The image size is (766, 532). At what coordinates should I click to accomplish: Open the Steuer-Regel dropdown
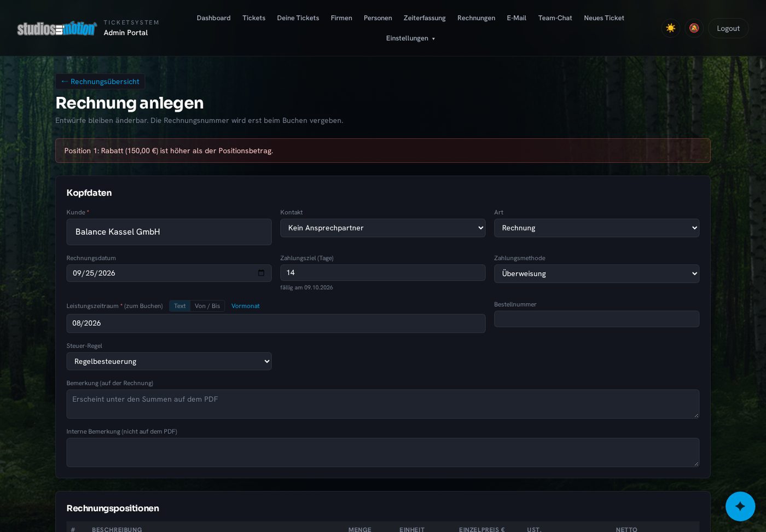pyautogui.click(x=169, y=361)
